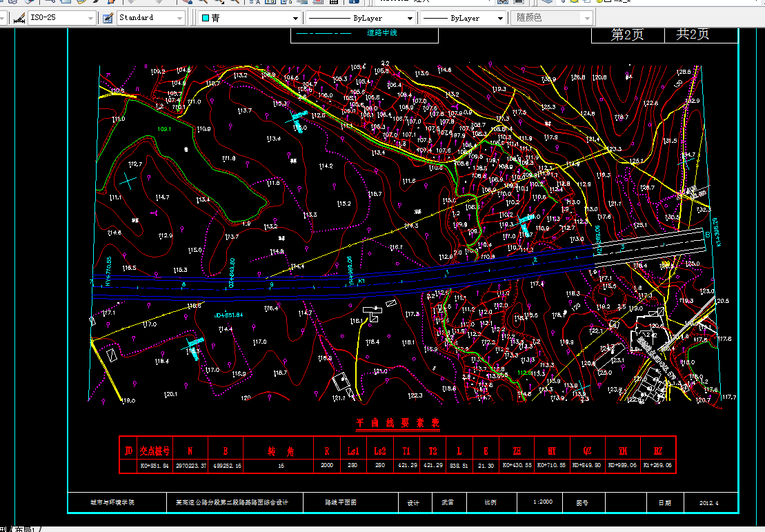765x532 pixels.
Task: Select the K0+551.84 table value
Action: 155,466
